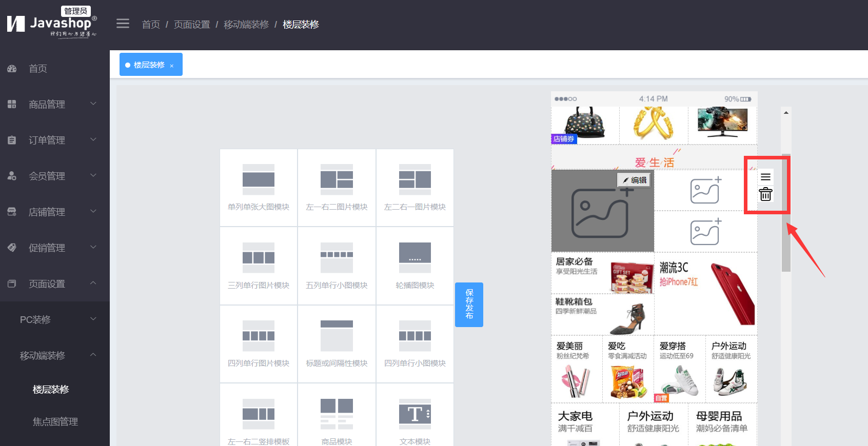Go to 移动端装修 breadcrumb
This screenshot has height=446, width=868.
(x=246, y=25)
